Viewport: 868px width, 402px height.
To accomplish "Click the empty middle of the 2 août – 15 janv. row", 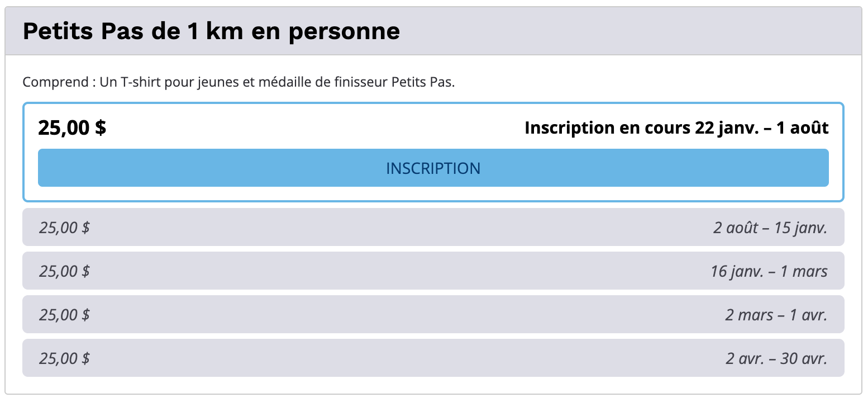I will coord(391,228).
